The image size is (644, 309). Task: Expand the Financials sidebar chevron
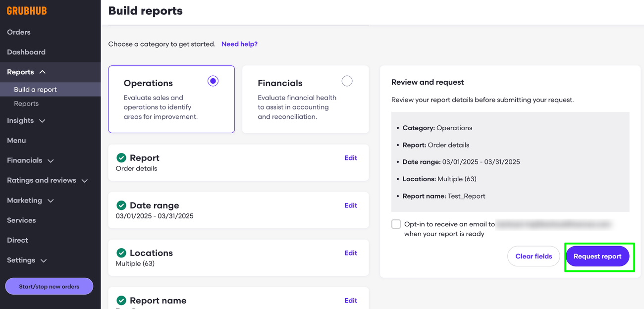click(x=51, y=161)
